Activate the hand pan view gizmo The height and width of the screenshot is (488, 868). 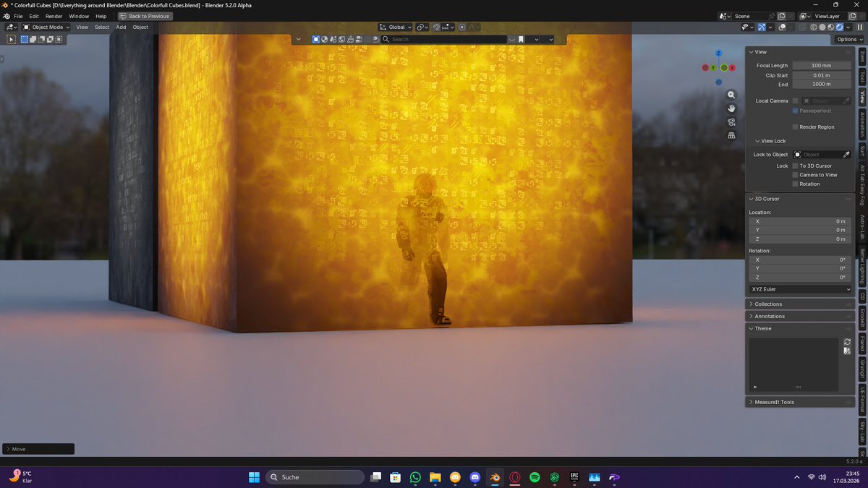[x=731, y=108]
